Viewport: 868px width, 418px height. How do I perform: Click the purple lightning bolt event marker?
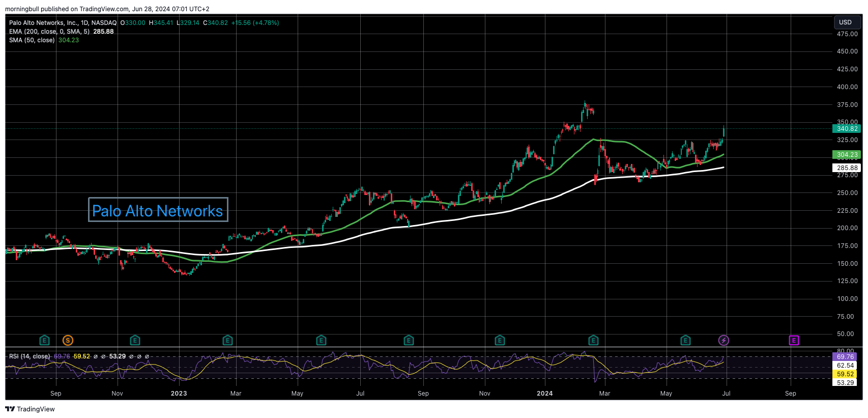[x=724, y=340]
